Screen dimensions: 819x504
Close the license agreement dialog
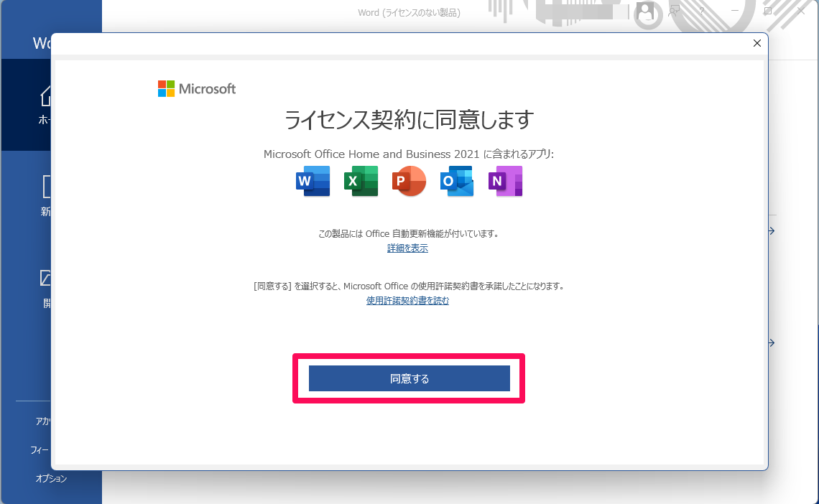756,43
